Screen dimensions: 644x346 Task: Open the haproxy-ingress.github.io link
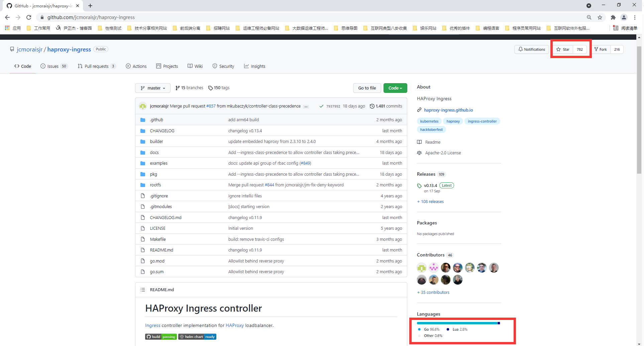(448, 110)
